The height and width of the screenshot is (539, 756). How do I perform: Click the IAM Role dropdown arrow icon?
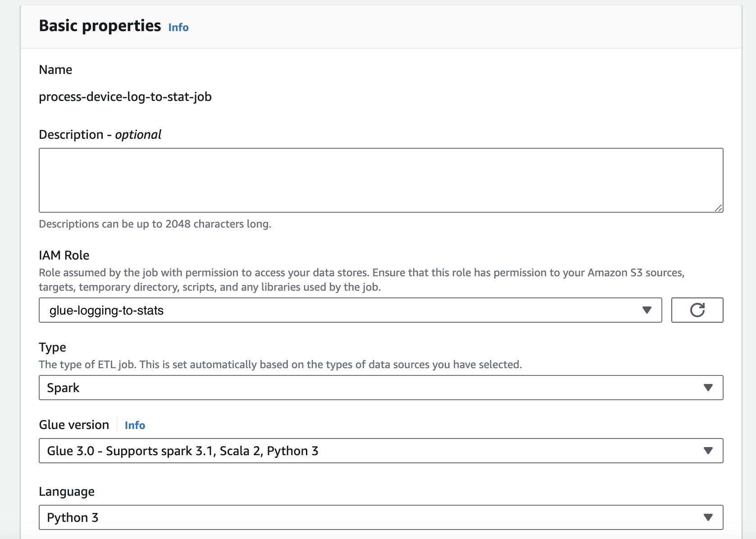tap(647, 310)
